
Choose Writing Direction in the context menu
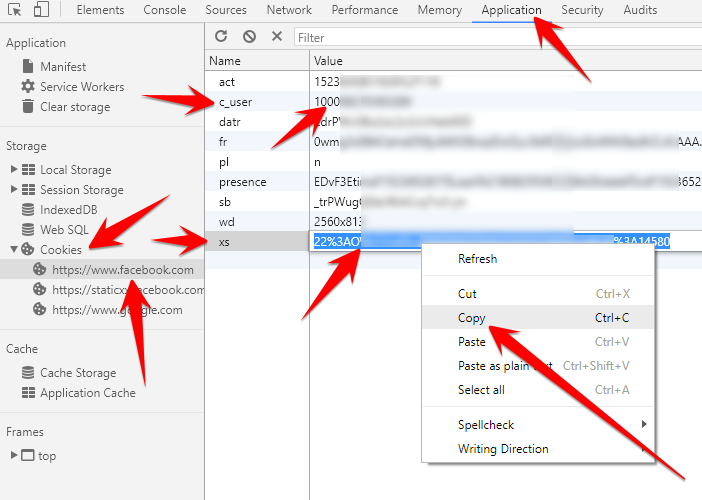538,449
